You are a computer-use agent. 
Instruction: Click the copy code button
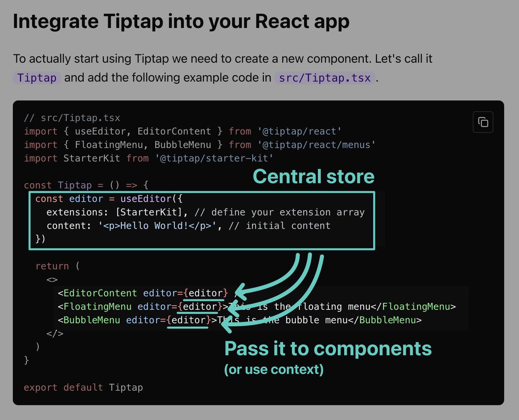coord(483,122)
